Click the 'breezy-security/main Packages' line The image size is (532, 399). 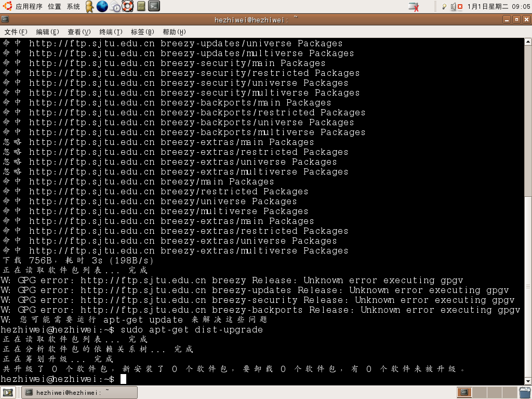(x=164, y=63)
